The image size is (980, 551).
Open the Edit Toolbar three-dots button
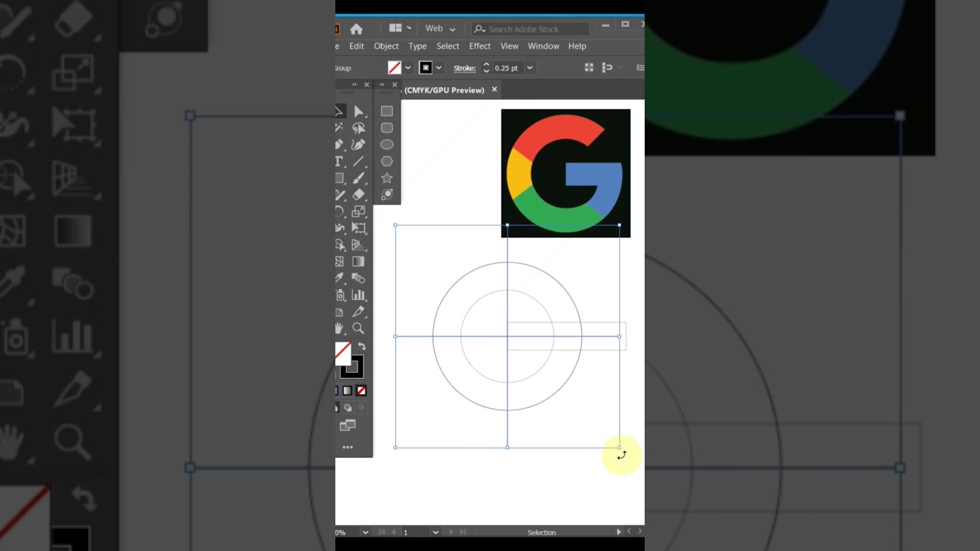click(348, 447)
